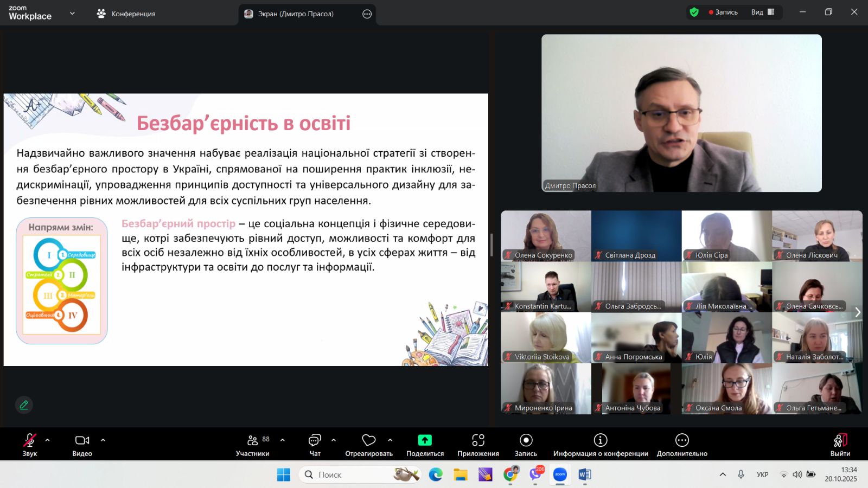Unmute the microphone

tap(29, 440)
